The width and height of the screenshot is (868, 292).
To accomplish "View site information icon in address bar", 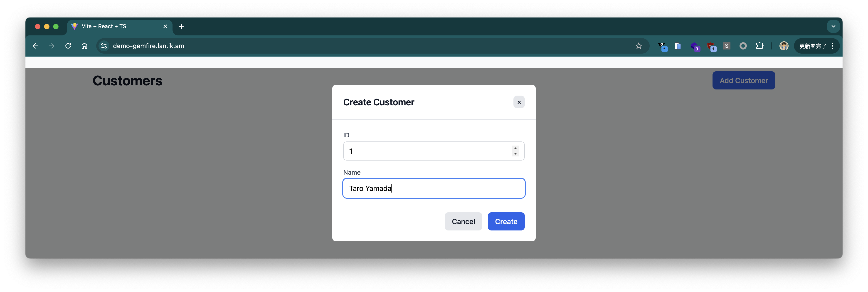I will click(104, 46).
